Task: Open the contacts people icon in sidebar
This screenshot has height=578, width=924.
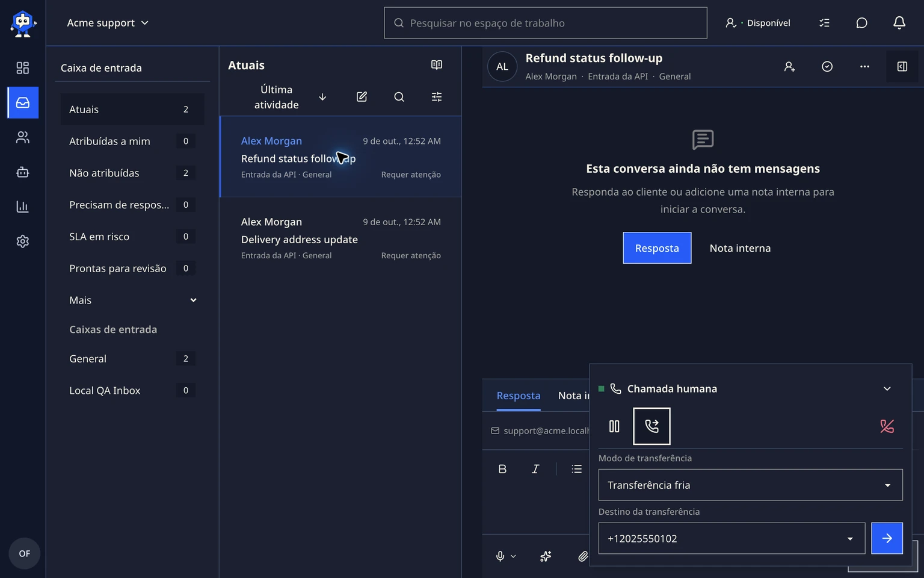Action: point(22,137)
